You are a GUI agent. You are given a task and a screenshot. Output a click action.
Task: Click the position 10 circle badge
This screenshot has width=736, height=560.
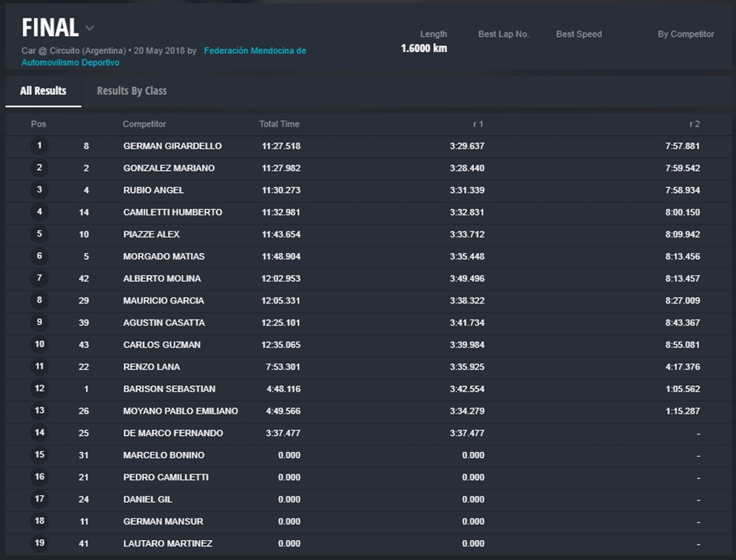pos(39,345)
